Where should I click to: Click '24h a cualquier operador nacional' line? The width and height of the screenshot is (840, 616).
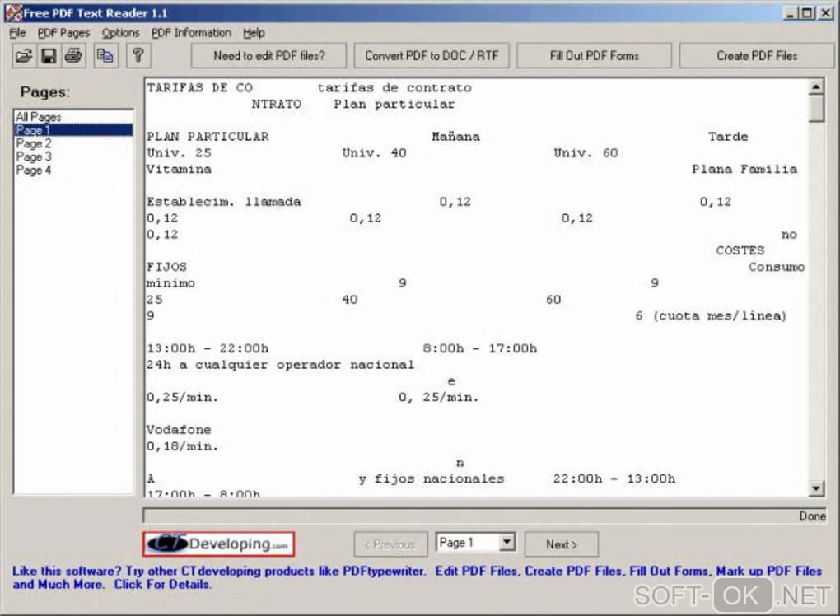(x=281, y=365)
